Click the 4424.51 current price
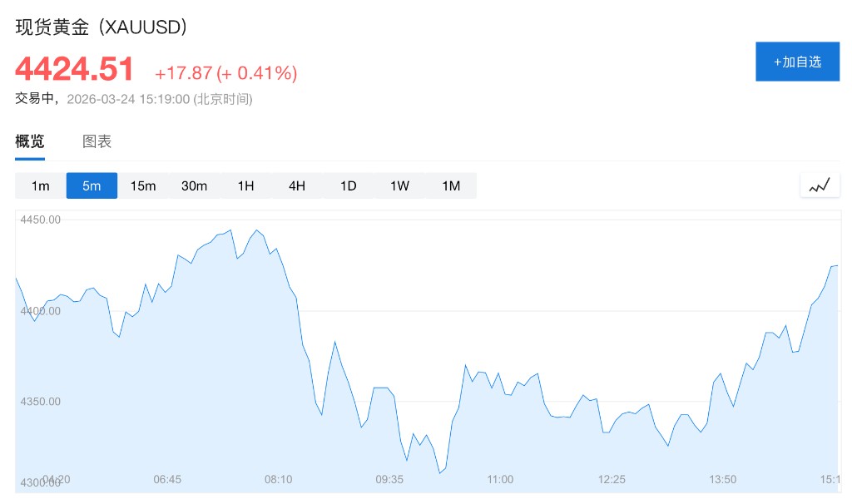The height and width of the screenshot is (504, 852). click(75, 70)
